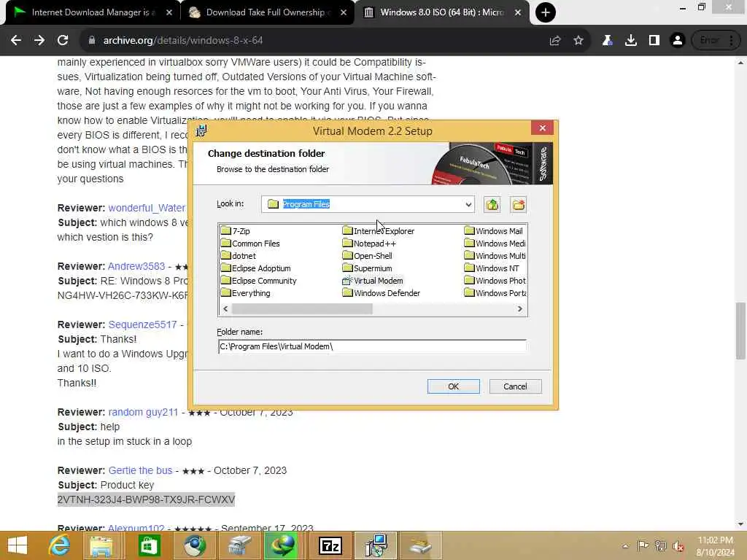Select the Common Files folder
Screen dimensions: 747x560
[251, 244]
